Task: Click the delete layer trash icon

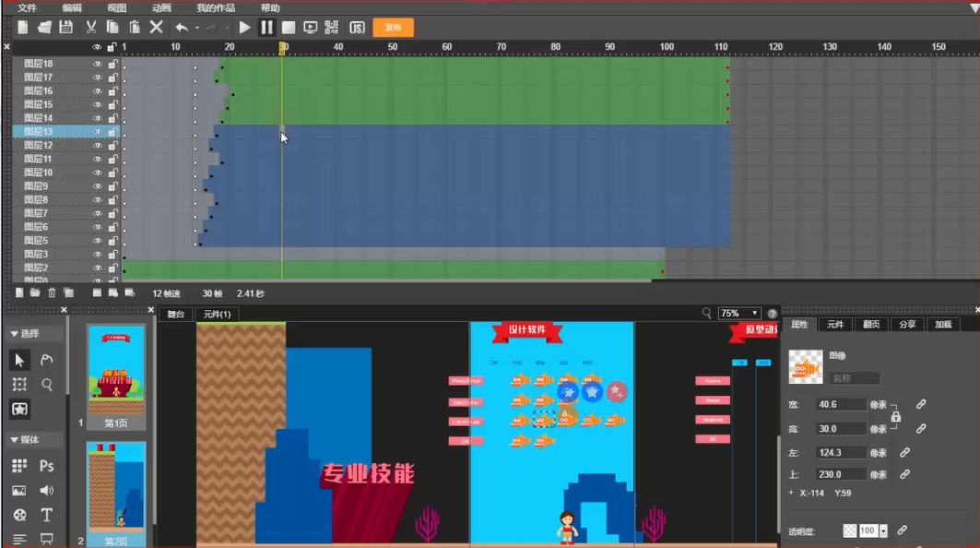Action: 52,292
